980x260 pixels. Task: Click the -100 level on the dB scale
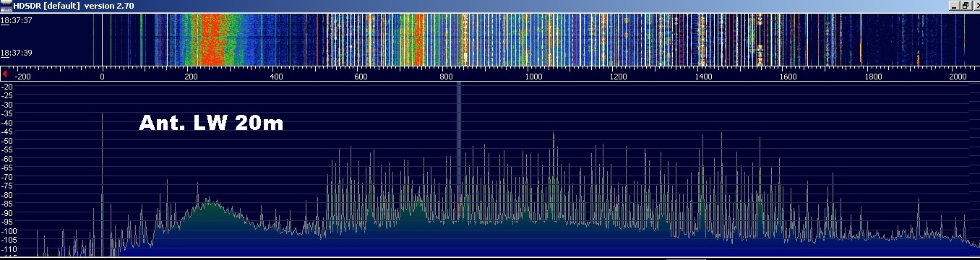point(11,231)
